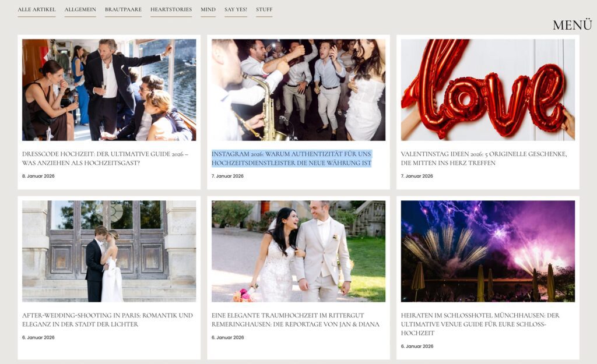Click the bride and groom walking photo
The image size is (597, 364).
tap(298, 251)
